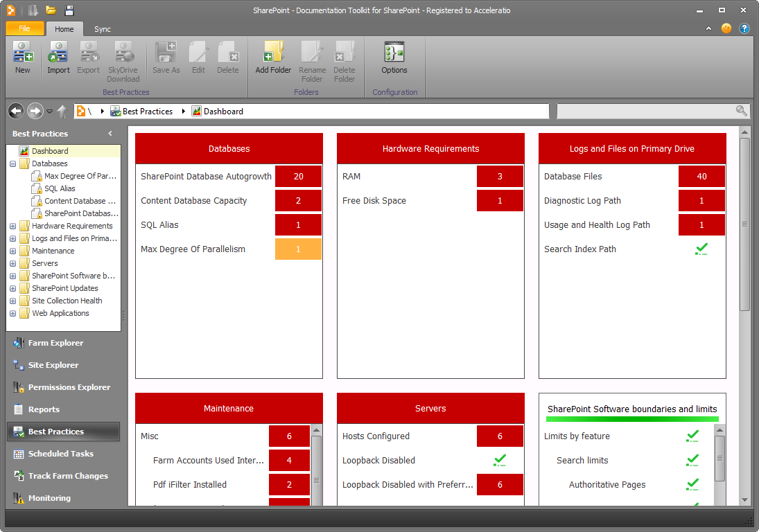Click the orange Max Degree Of Parallelism count
759x532 pixels.
click(x=298, y=249)
